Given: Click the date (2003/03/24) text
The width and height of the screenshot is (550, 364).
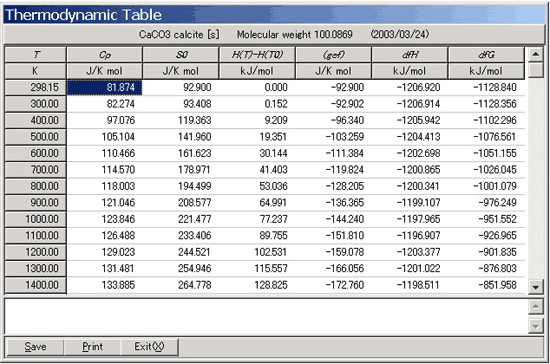Looking at the screenshot, I should (x=400, y=34).
